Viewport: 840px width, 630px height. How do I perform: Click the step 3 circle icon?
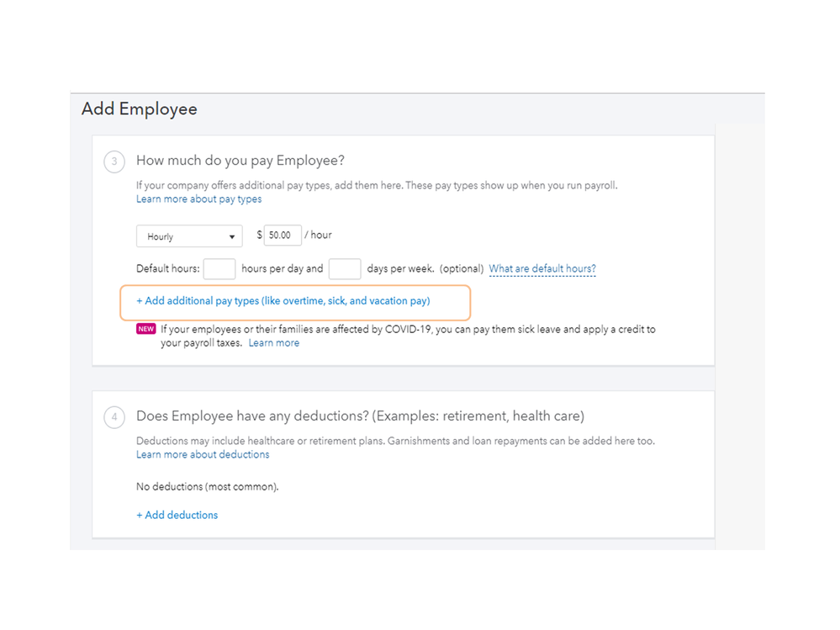point(114,161)
